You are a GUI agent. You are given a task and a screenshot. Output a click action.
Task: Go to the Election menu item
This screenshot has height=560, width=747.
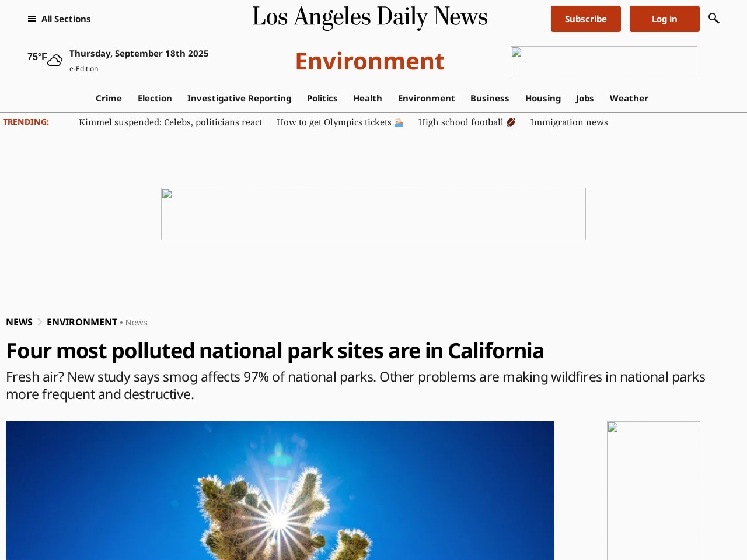coord(155,98)
